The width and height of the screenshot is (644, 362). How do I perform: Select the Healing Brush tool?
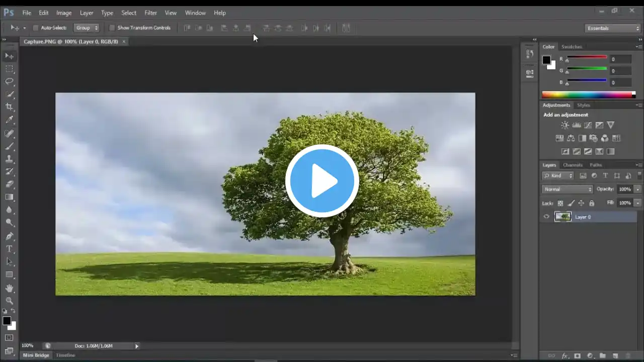click(9, 133)
